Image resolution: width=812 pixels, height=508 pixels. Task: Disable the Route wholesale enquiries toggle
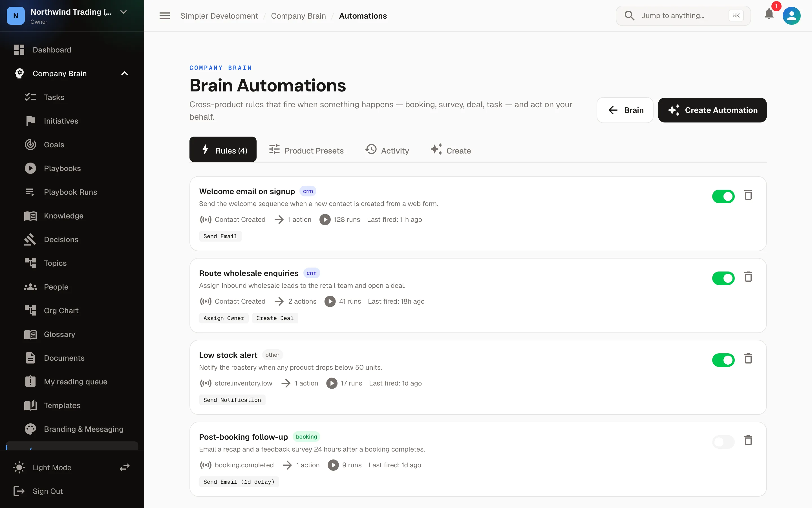point(723,278)
